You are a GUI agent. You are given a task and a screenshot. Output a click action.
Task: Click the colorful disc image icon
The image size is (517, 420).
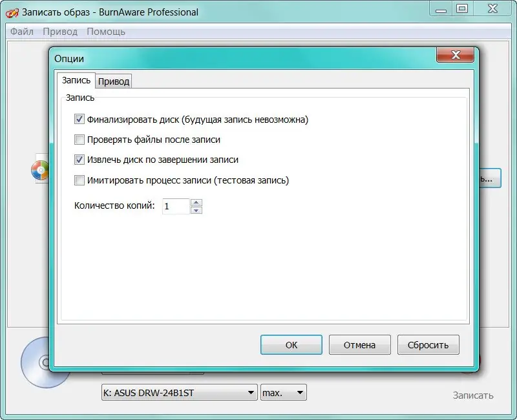[40, 170]
